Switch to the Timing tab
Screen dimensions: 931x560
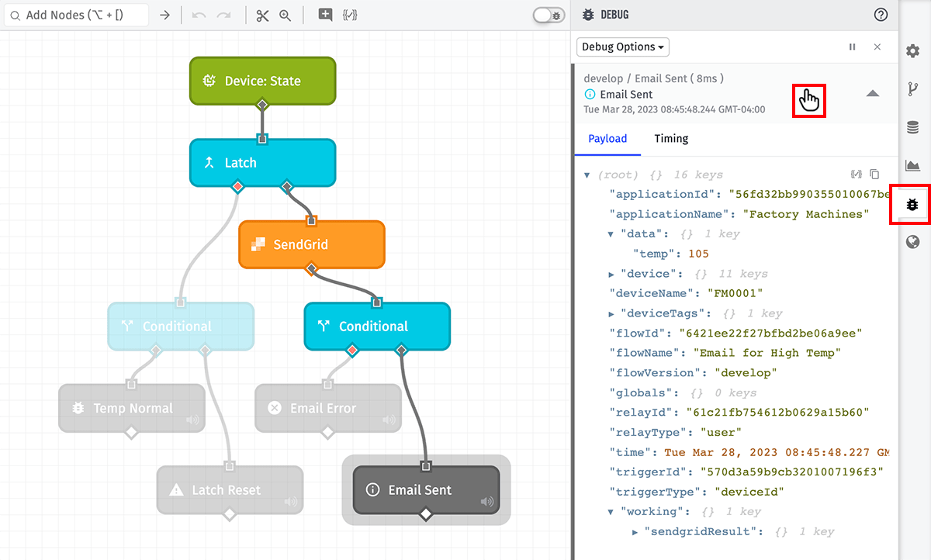(671, 138)
